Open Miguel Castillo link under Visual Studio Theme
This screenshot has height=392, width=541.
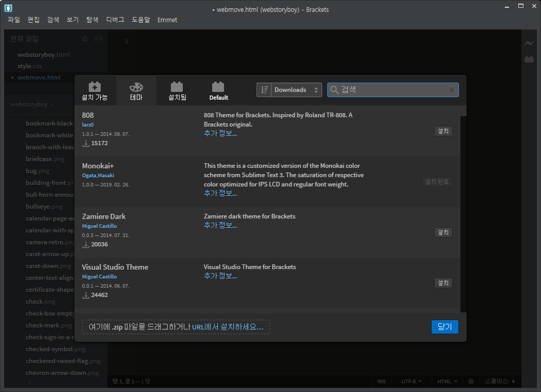[99, 277]
